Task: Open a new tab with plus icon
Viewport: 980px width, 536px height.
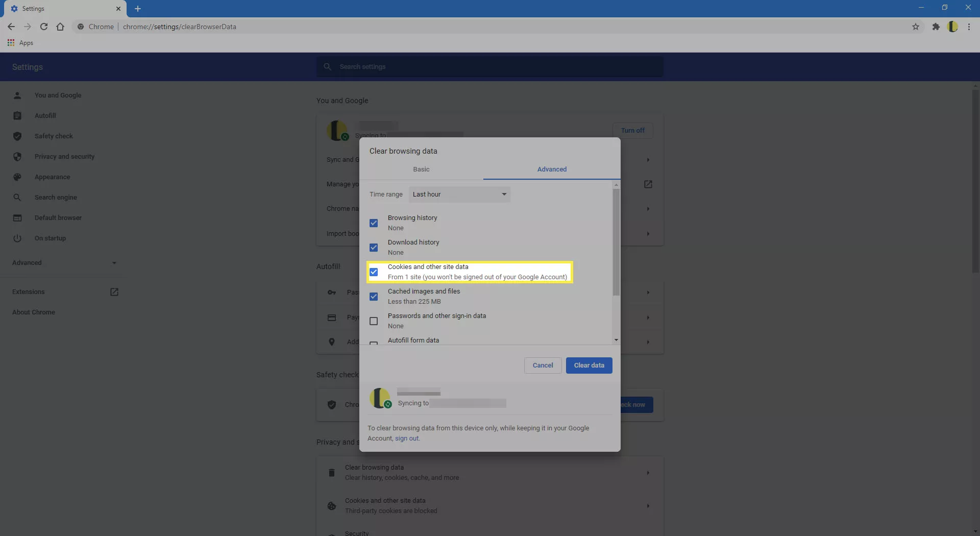Action: 138,9
